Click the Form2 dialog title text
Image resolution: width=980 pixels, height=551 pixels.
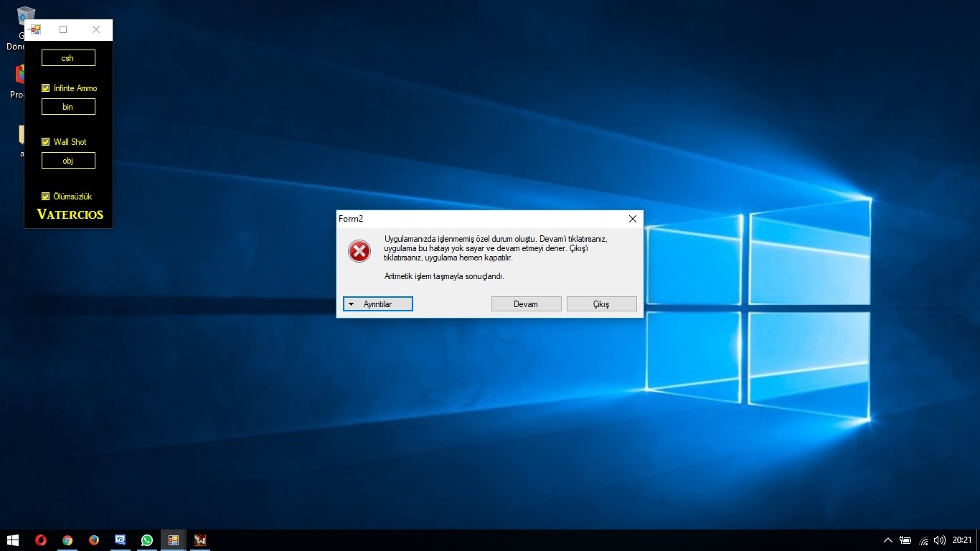click(351, 219)
